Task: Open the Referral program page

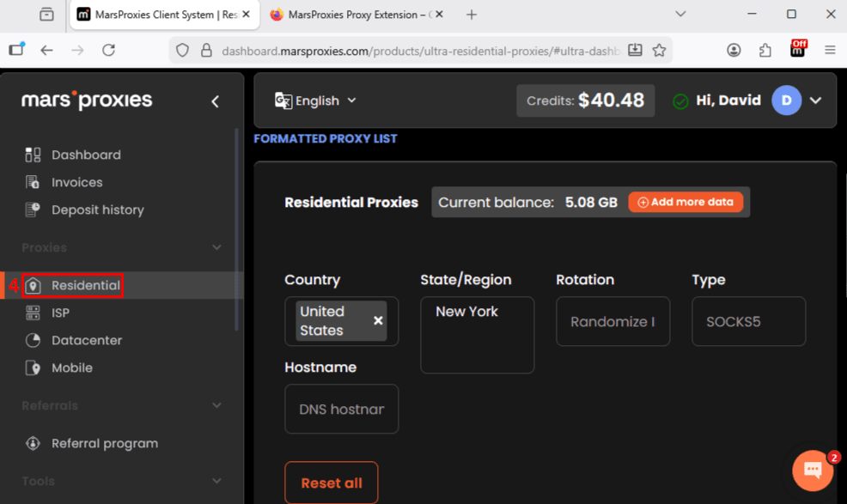Action: pyautogui.click(x=91, y=444)
